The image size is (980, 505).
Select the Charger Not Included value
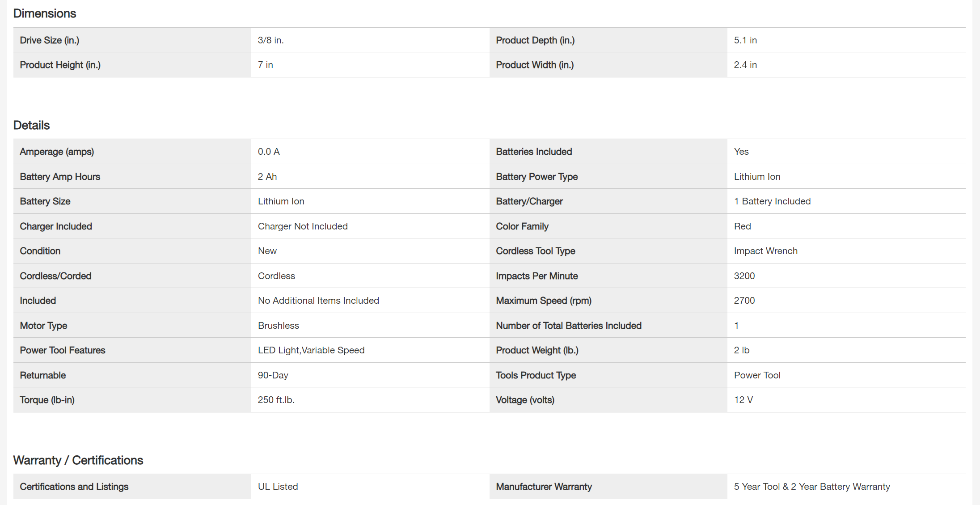[303, 226]
